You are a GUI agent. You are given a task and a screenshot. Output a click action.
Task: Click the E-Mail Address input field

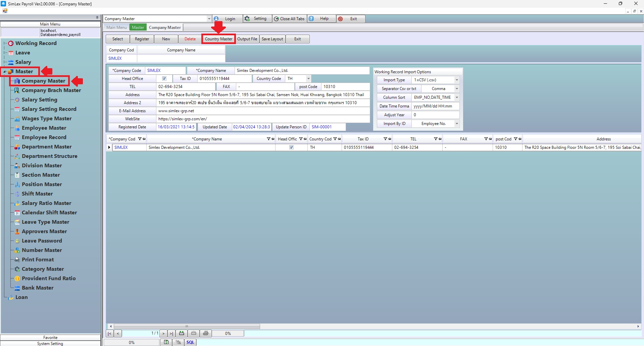point(262,111)
